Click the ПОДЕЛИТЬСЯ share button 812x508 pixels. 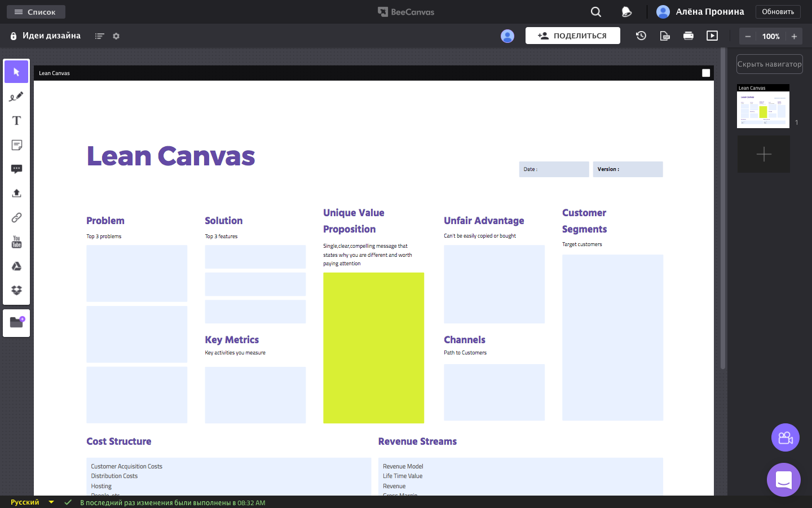click(x=572, y=36)
